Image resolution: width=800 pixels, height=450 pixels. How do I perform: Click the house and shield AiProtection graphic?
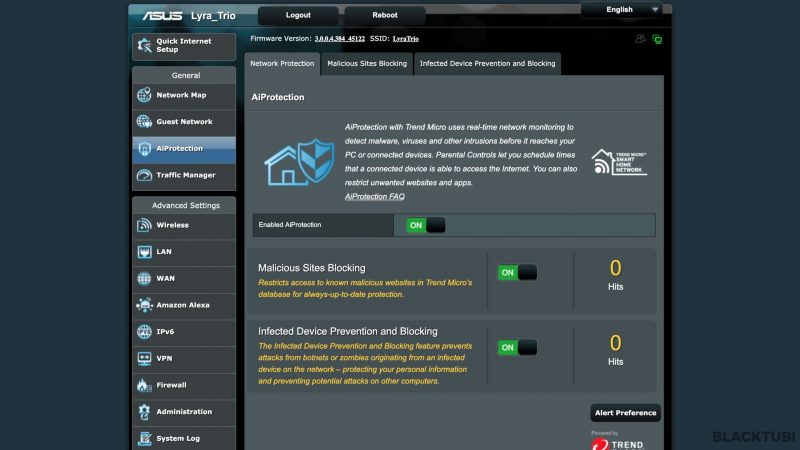299,162
